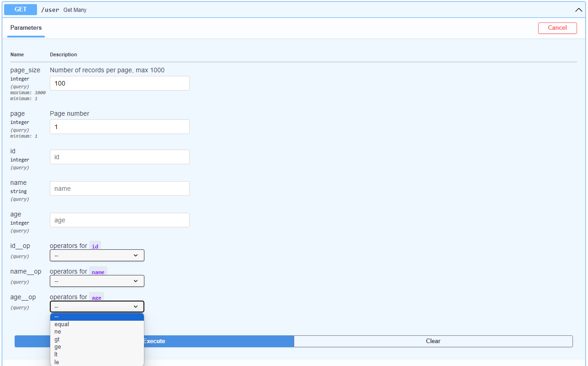Viewport: 588px width, 366px height.
Task: Open the name__op operator dropdown
Action: click(x=97, y=281)
